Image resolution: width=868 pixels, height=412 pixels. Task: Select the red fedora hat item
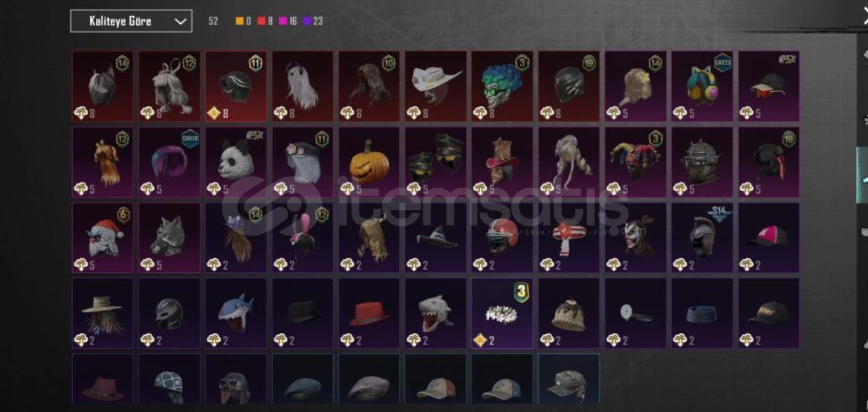click(369, 313)
